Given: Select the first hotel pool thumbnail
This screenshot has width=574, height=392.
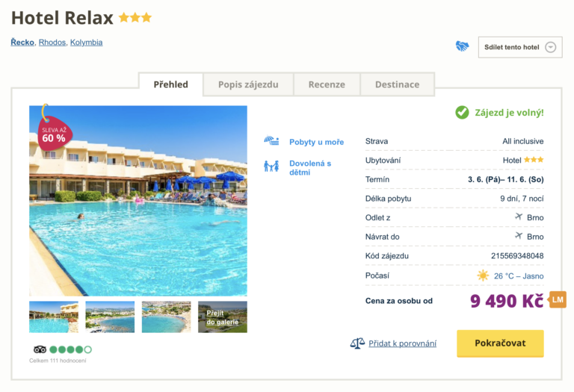Looking at the screenshot, I should coord(54,317).
